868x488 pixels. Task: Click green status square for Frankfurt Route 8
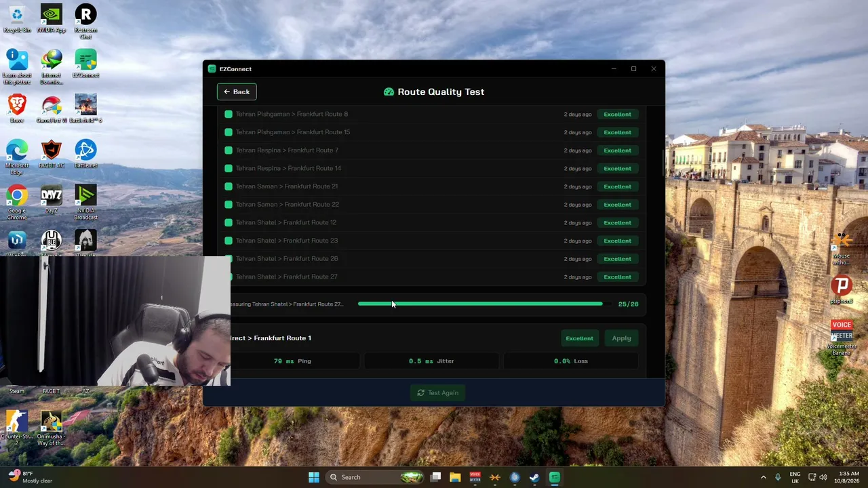[229, 114]
